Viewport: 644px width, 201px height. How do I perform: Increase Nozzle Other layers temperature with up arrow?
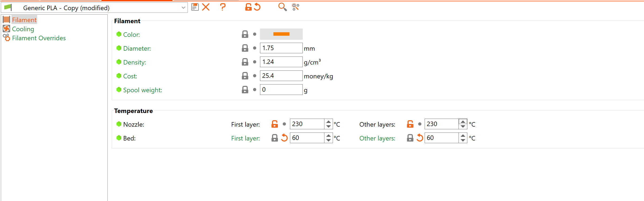tap(463, 122)
